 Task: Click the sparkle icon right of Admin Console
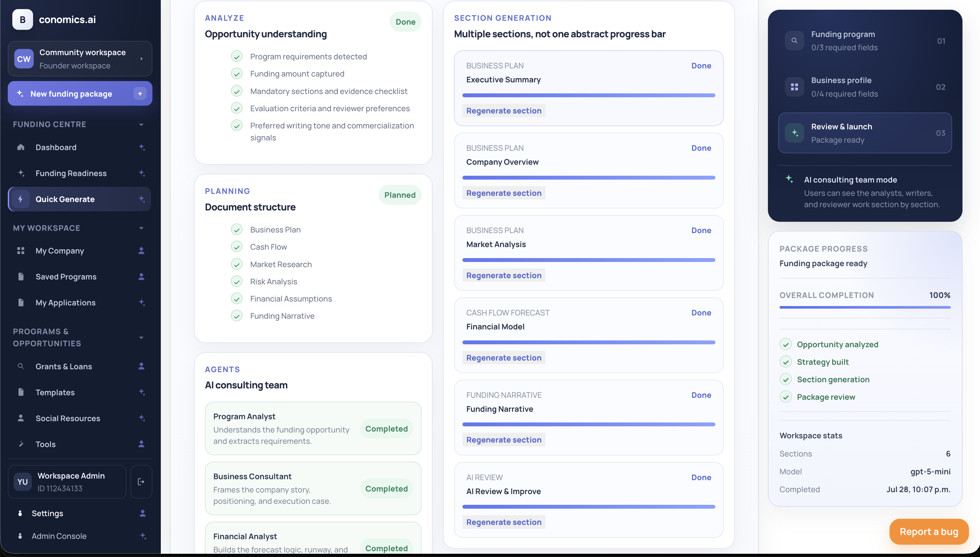(143, 536)
